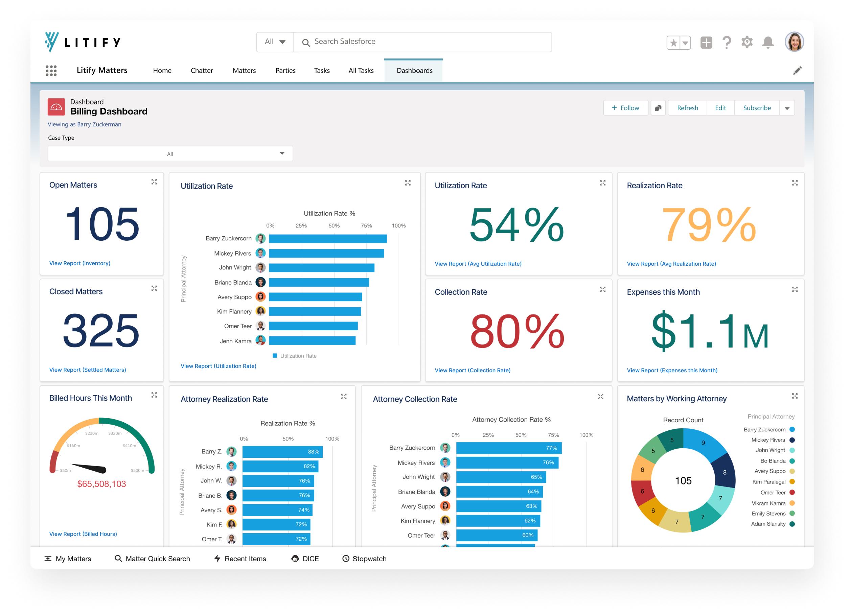Click the dashboard chatter feed icon

point(658,108)
